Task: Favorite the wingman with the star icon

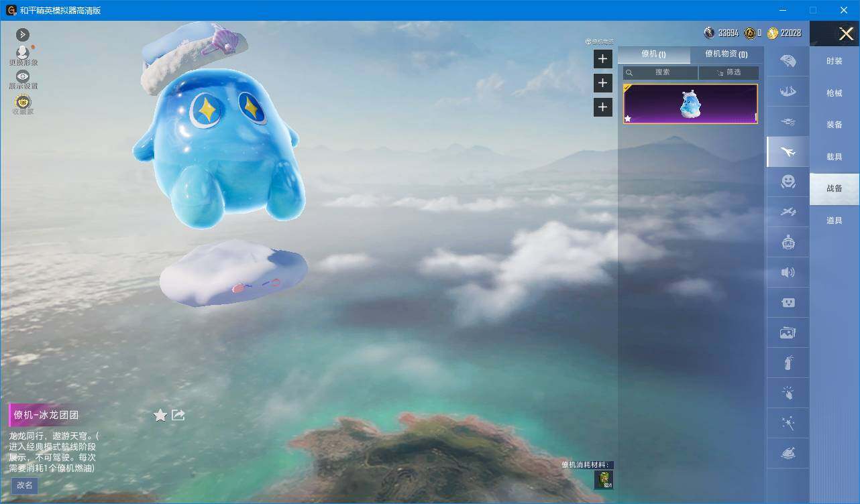Action: tap(160, 416)
